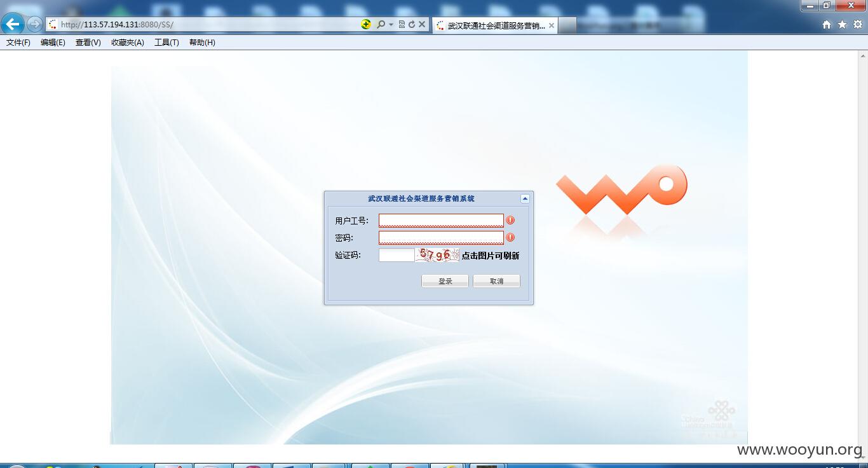Click the 点击图片可刷新 hint text
Image resolution: width=868 pixels, height=468 pixels.
click(x=490, y=256)
